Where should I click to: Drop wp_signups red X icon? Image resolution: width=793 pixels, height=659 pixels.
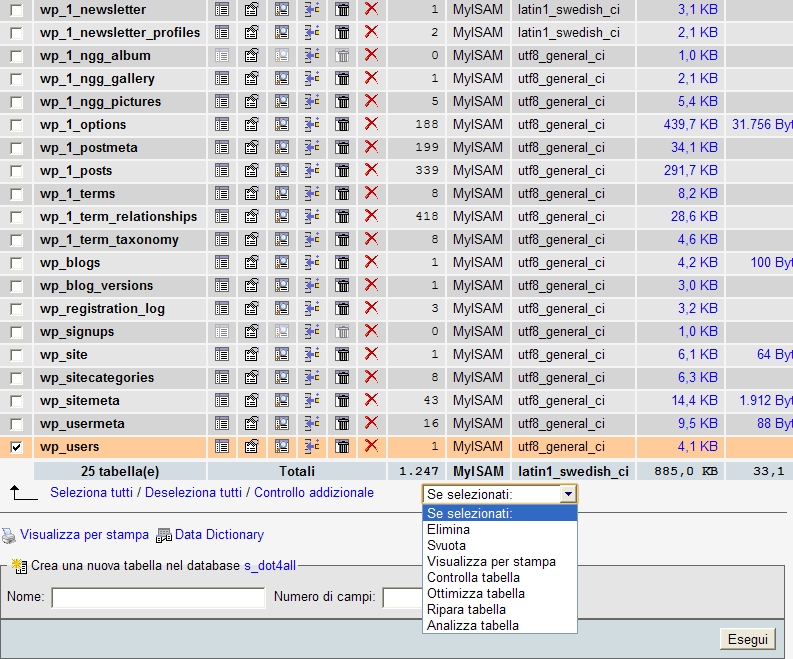[x=371, y=331]
